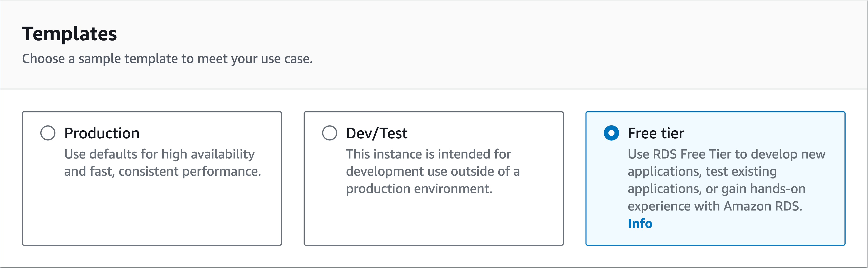
Task: Click the Free tier template title text
Action: click(656, 133)
